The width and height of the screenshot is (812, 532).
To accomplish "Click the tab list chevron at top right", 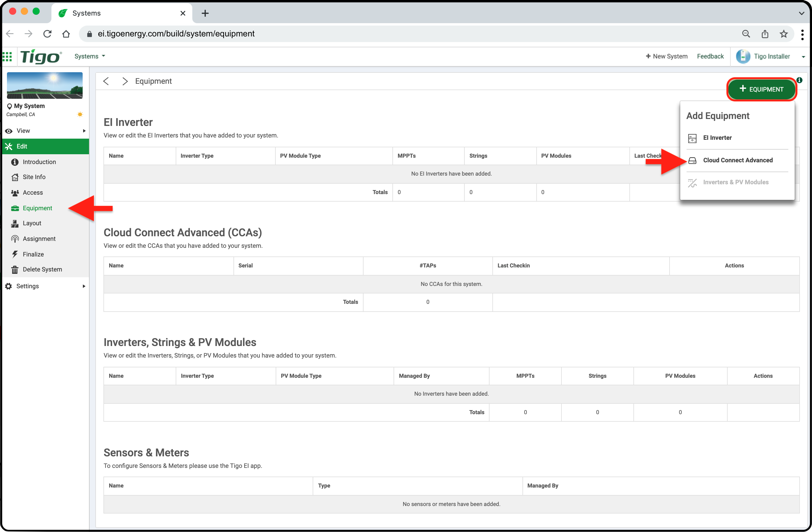I will coord(801,13).
